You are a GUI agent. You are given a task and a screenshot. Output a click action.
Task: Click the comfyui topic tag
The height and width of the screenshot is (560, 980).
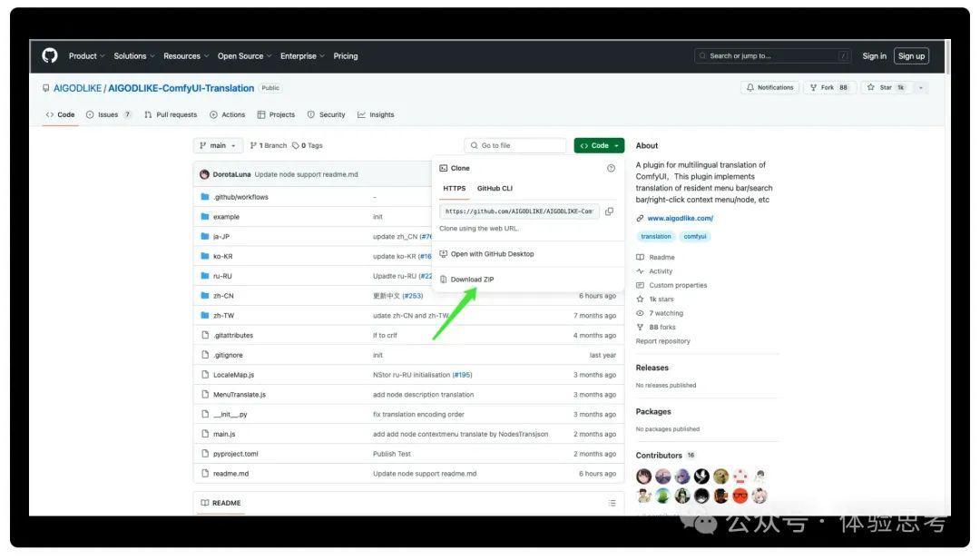coord(695,236)
